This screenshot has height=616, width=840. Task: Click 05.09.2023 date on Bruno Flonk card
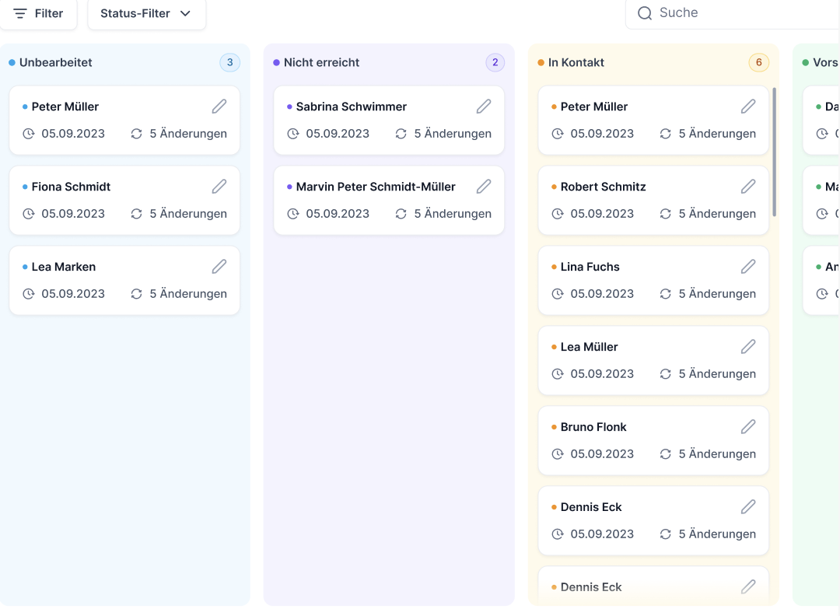coord(602,453)
